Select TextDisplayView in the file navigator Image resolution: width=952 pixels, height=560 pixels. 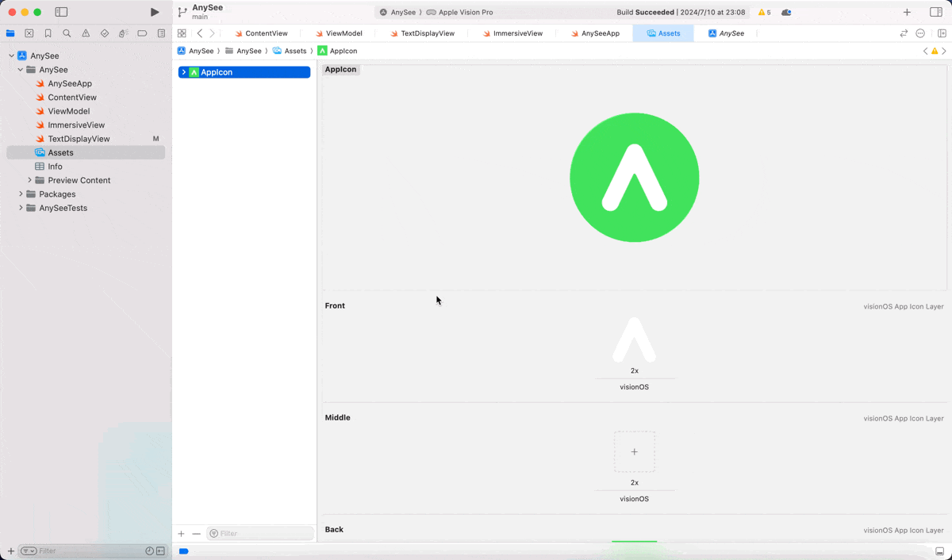[79, 139]
